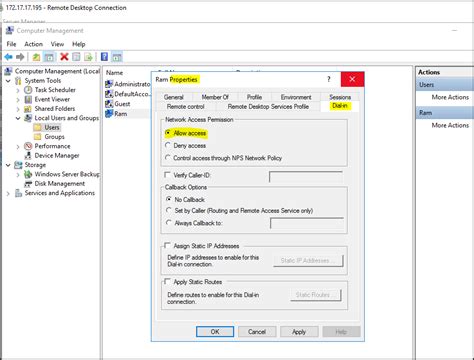
Task: Click the Disk Management icon
Action: pos(28,184)
